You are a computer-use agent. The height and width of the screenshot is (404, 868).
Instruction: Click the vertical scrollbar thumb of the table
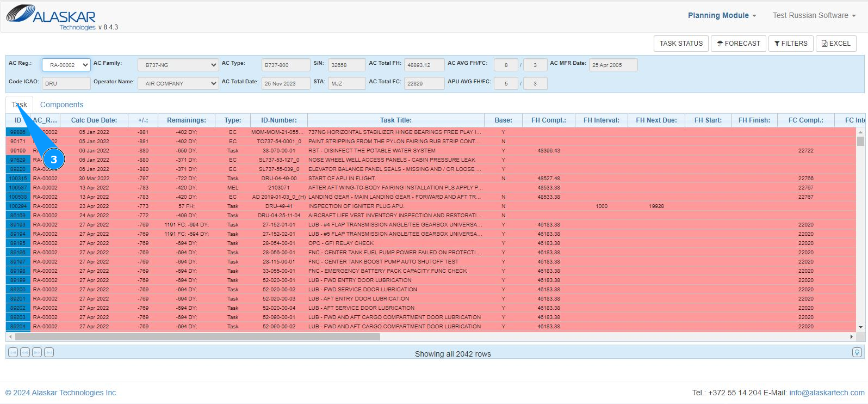tap(860, 142)
